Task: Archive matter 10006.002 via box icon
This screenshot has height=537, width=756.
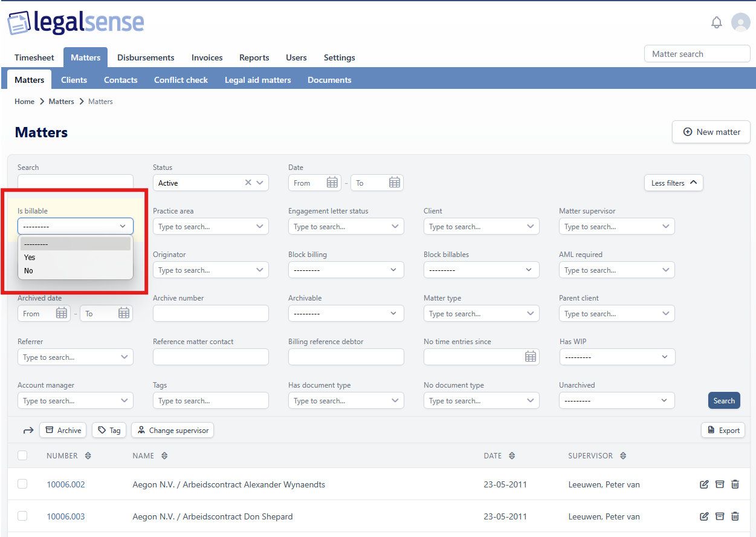Action: (x=719, y=484)
